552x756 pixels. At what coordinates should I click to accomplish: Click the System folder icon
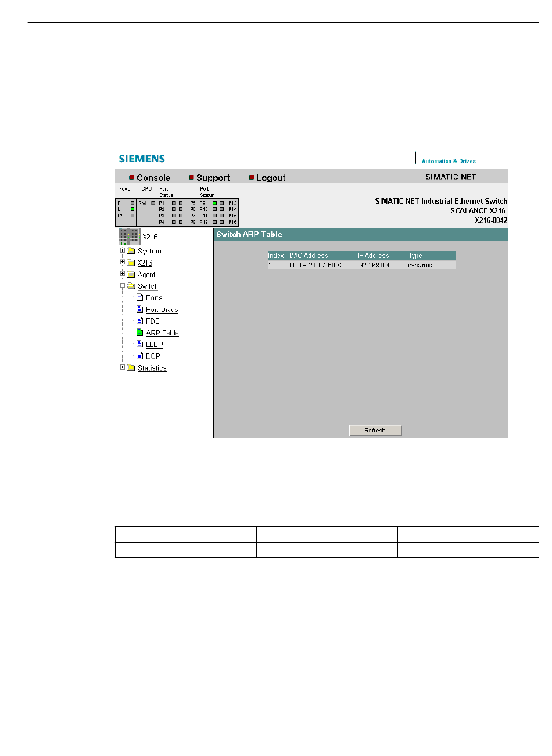click(131, 251)
